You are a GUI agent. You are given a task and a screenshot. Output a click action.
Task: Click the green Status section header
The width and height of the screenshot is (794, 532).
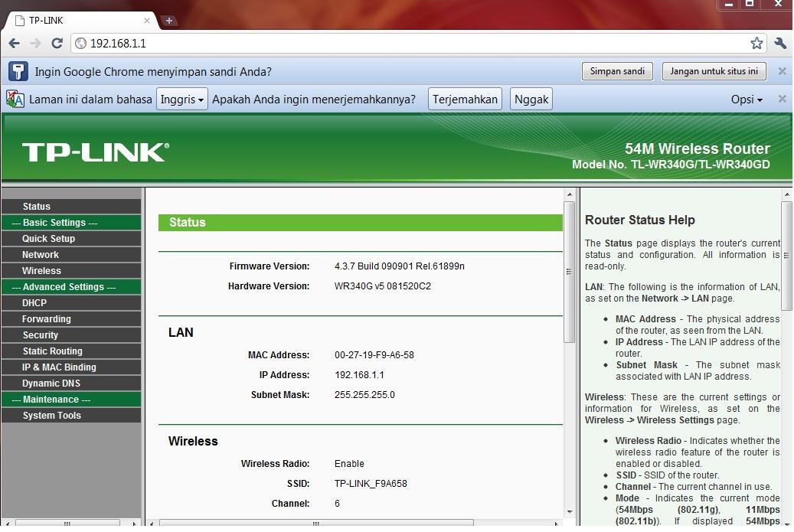coord(360,223)
